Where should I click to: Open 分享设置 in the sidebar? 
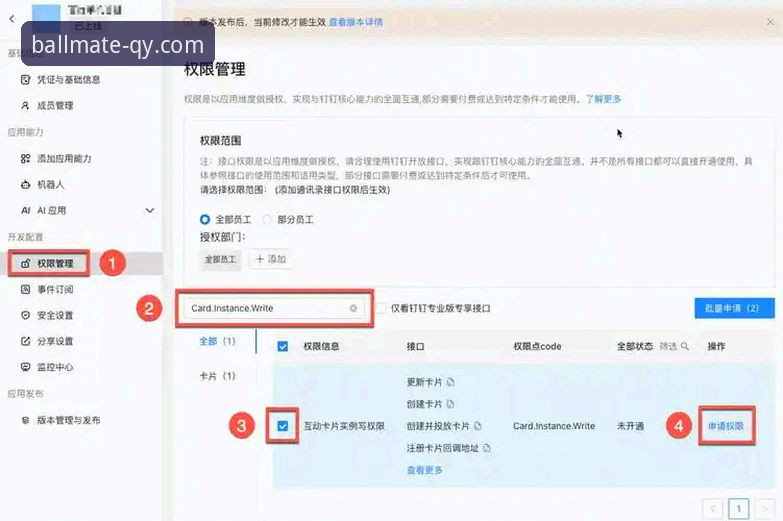47,341
